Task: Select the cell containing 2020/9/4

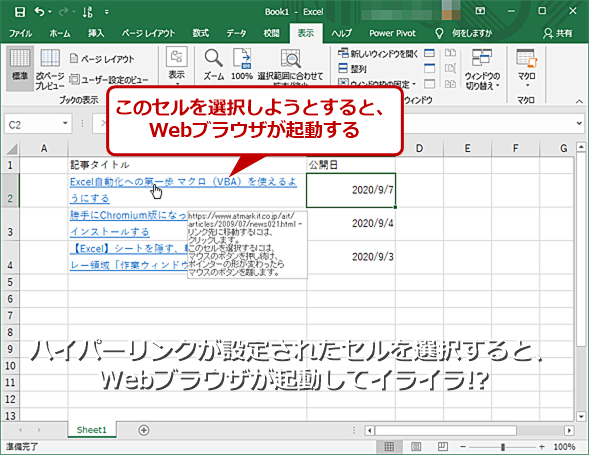Action: 351,223
